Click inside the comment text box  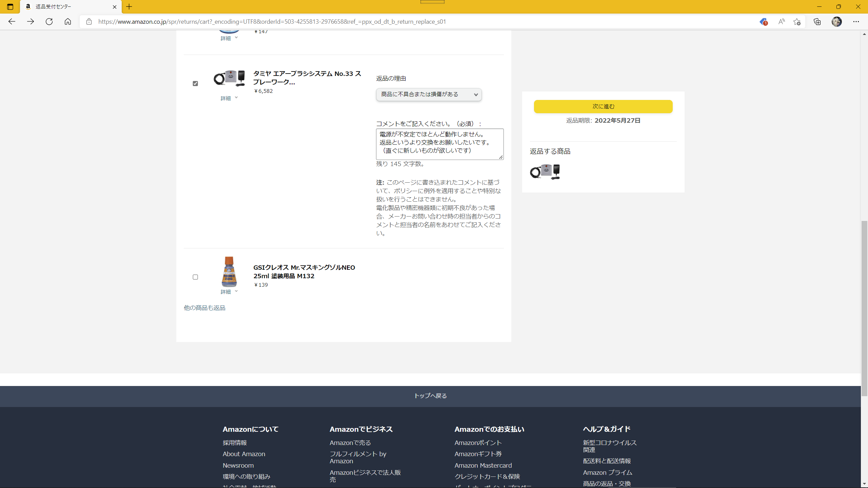(440, 144)
